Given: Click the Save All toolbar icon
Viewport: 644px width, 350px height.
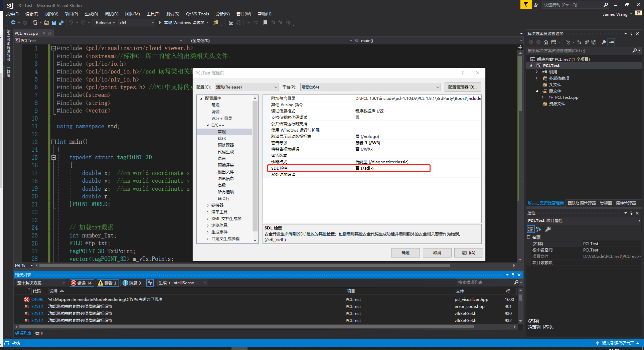Looking at the screenshot, I should click(x=61, y=23).
